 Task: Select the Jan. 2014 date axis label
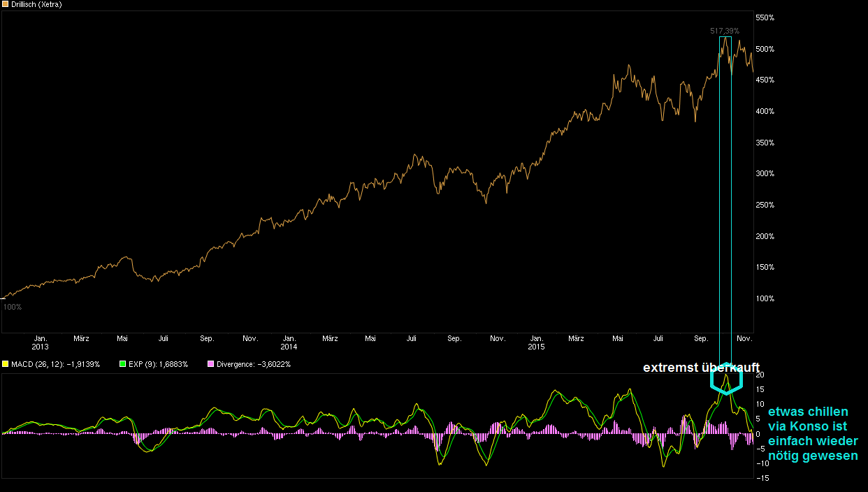289,342
